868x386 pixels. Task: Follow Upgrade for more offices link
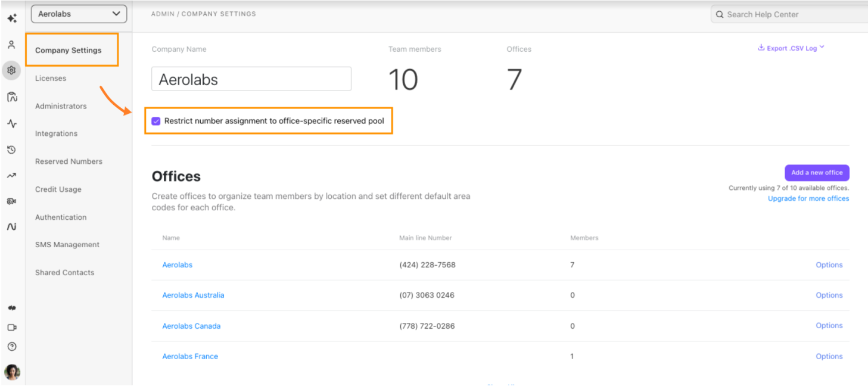(808, 198)
